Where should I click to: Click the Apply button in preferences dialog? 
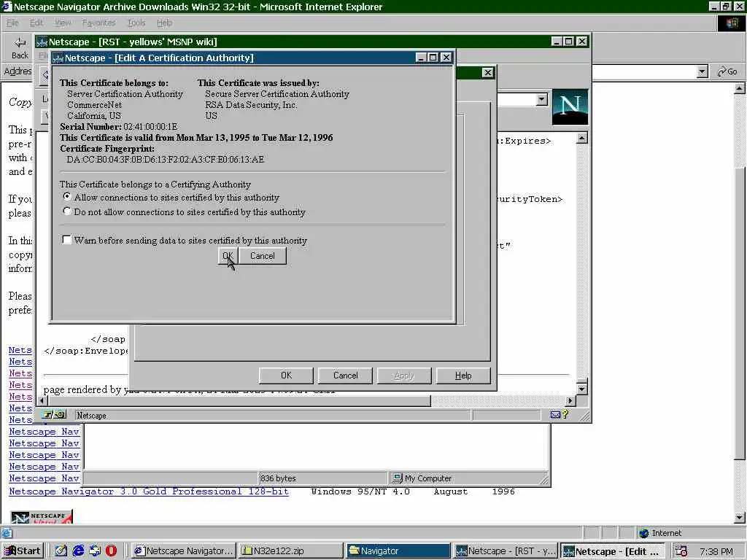(404, 376)
